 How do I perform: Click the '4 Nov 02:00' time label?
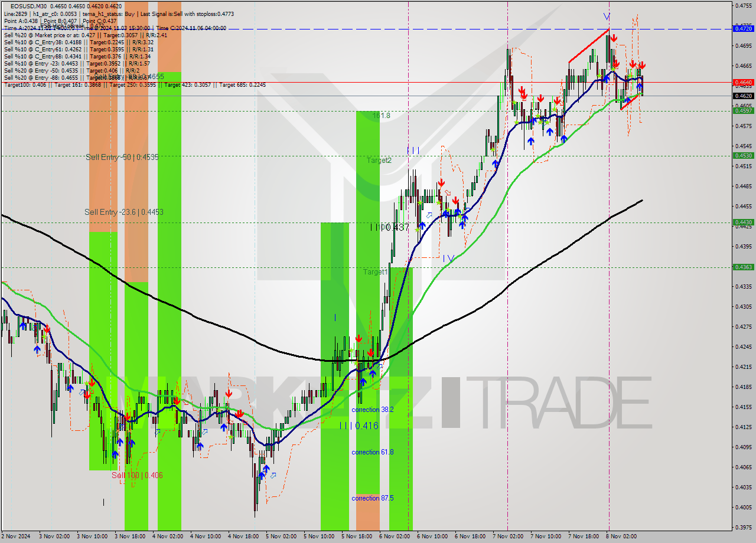pyautogui.click(x=168, y=537)
